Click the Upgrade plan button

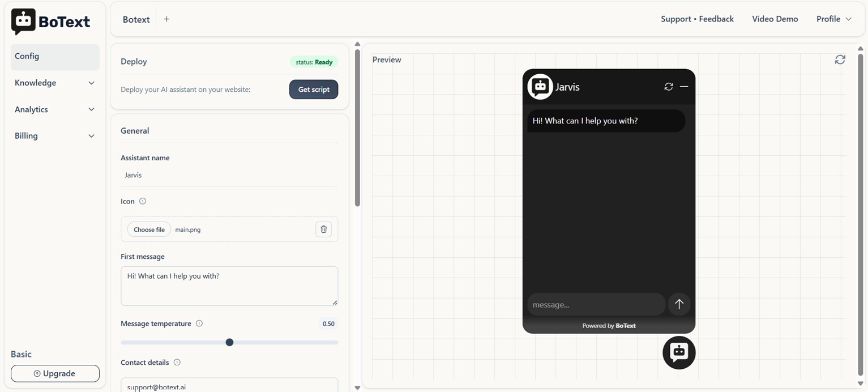55,373
